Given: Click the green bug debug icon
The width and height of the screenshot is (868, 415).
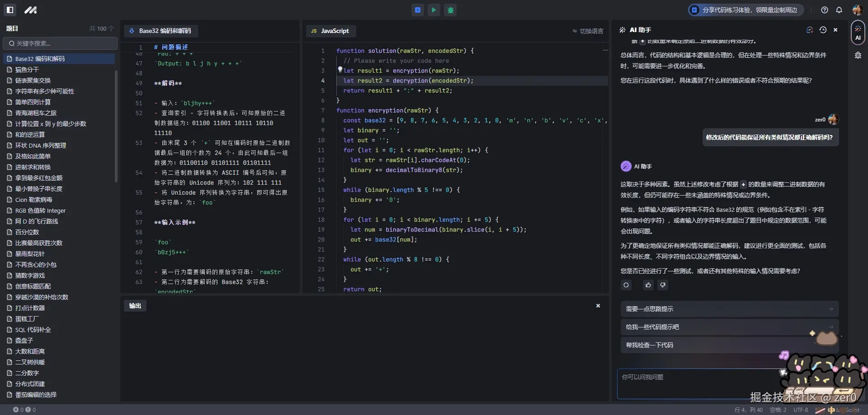Looking at the screenshot, I should point(450,10).
